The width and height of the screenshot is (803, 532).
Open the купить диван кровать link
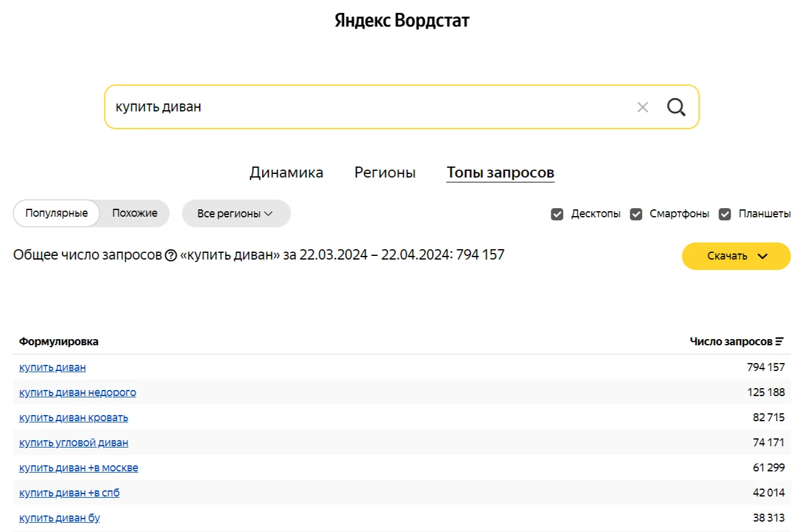(73, 418)
